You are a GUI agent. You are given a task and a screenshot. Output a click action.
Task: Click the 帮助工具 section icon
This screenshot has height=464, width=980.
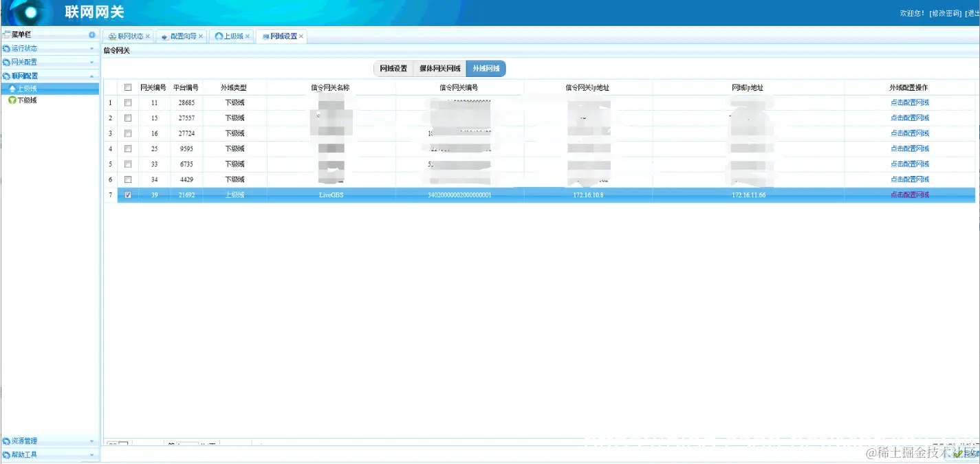pyautogui.click(x=6, y=455)
